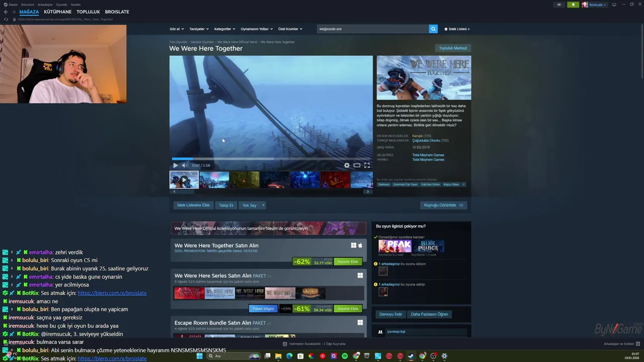
Task: Open the Oyunlar menu
Action: click(x=61, y=5)
